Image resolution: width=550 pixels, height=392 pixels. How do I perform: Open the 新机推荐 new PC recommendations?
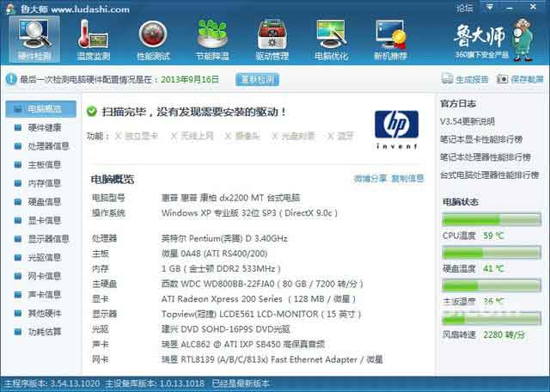pos(391,39)
